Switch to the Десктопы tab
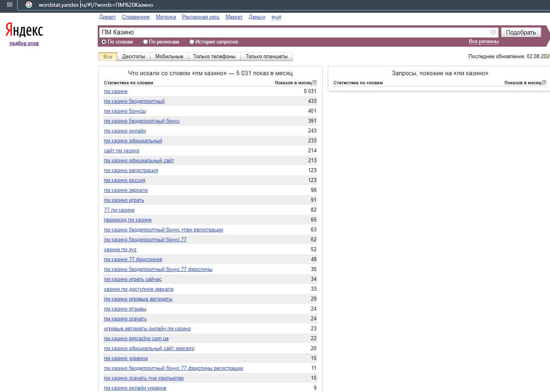This screenshot has width=550, height=392. (134, 57)
